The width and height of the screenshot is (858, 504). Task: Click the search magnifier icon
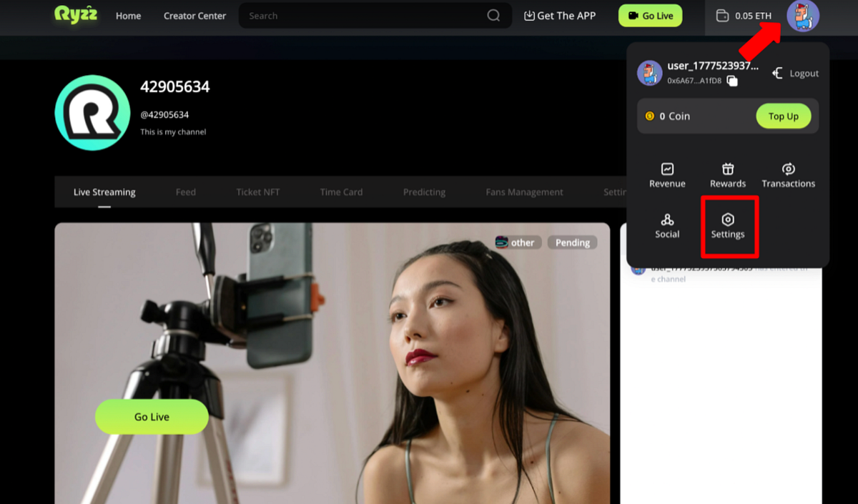point(493,15)
